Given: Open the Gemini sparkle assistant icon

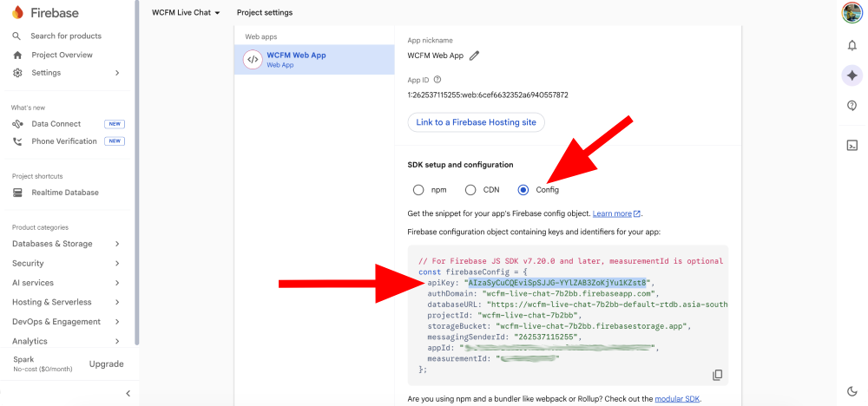Looking at the screenshot, I should pos(852,75).
